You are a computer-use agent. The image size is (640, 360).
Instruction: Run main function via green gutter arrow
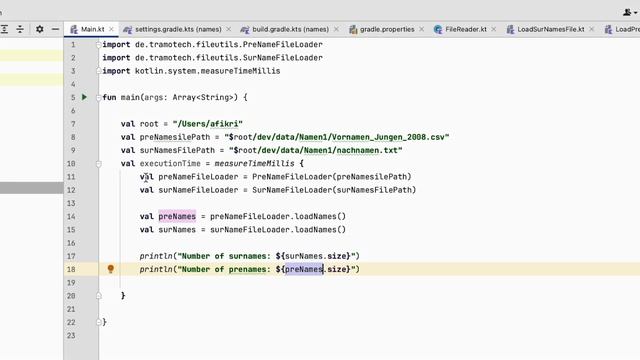coord(84,97)
